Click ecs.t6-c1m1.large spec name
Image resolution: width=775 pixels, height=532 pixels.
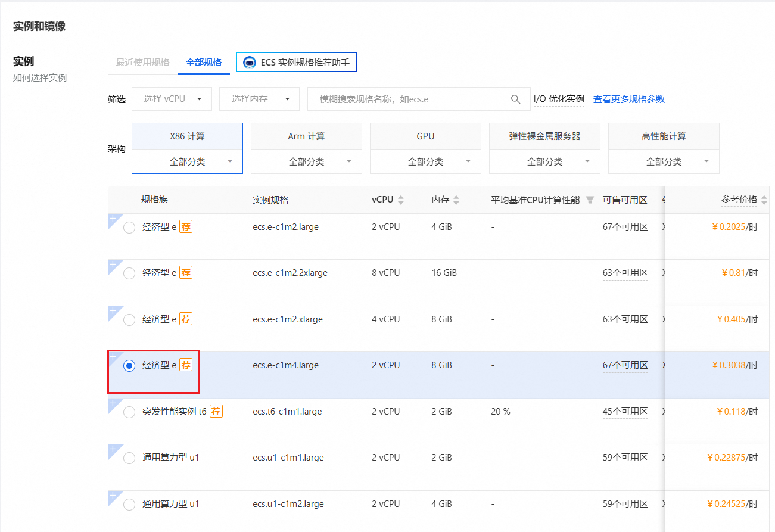(x=287, y=412)
